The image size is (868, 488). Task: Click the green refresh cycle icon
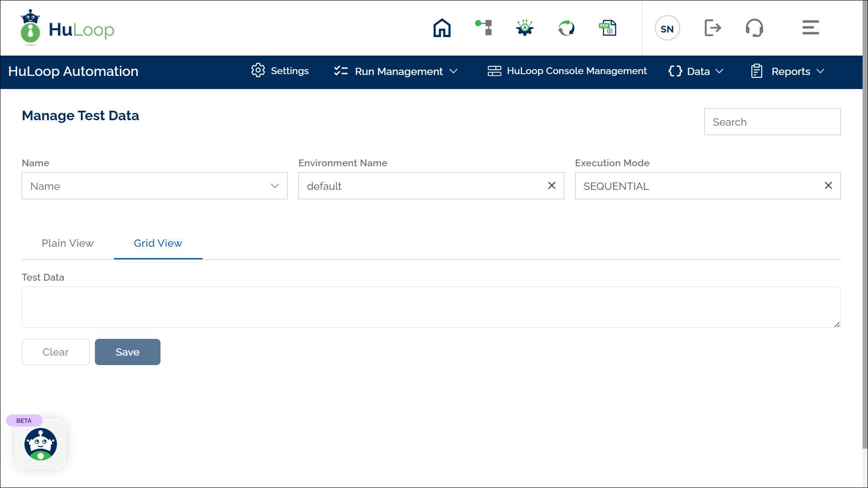(566, 28)
